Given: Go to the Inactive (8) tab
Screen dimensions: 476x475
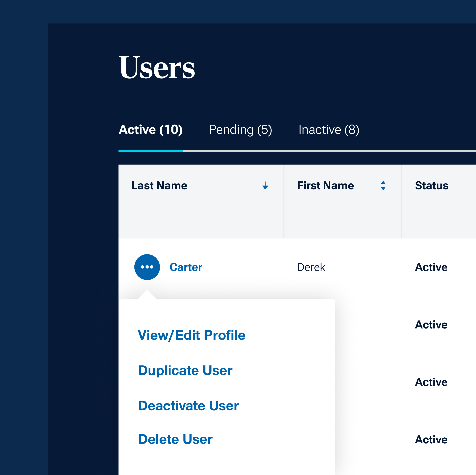Looking at the screenshot, I should point(329,130).
